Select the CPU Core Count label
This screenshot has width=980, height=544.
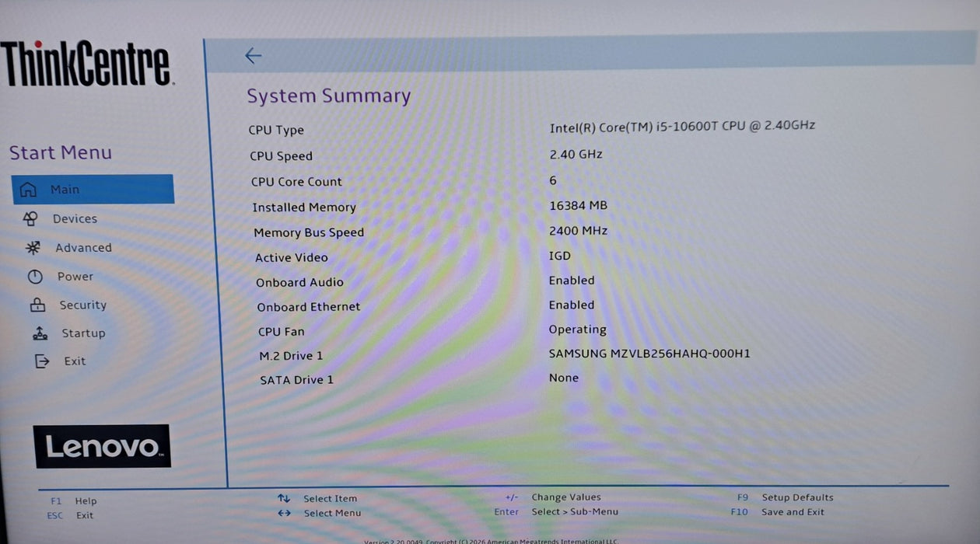pos(296,182)
